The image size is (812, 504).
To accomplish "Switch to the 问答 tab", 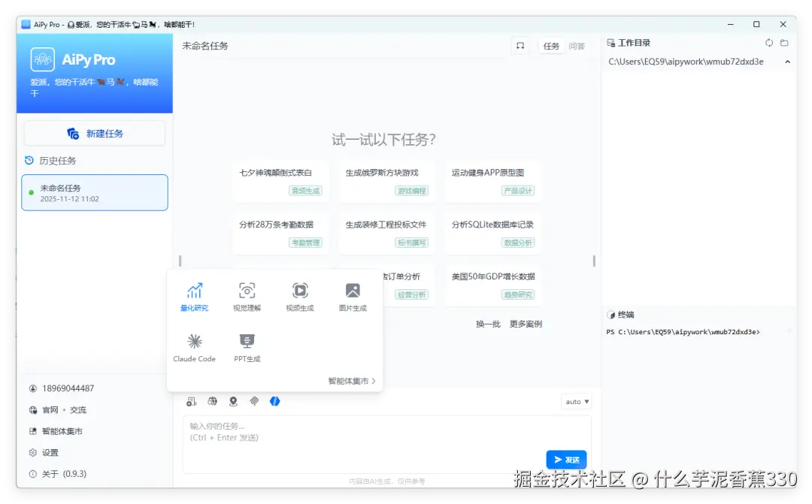I will tap(577, 46).
